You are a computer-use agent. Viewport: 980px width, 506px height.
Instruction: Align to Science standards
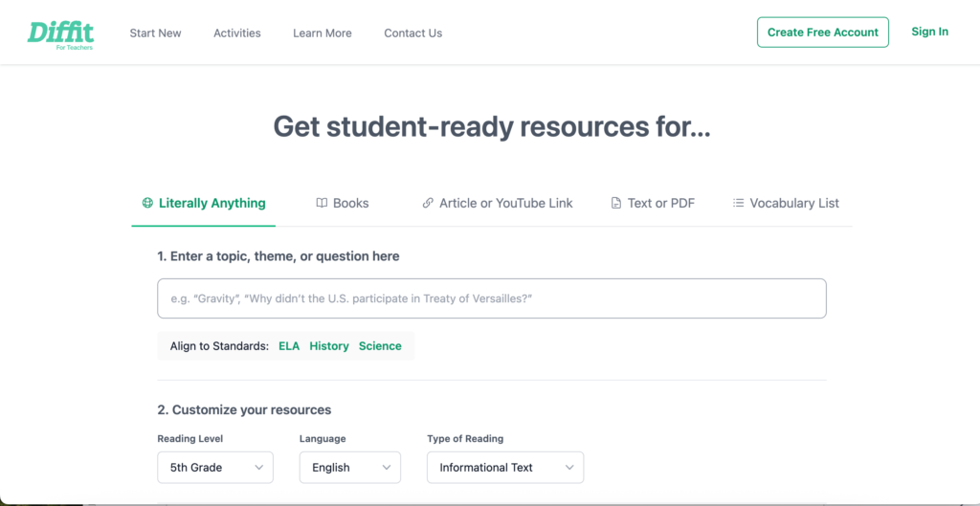[380, 346]
